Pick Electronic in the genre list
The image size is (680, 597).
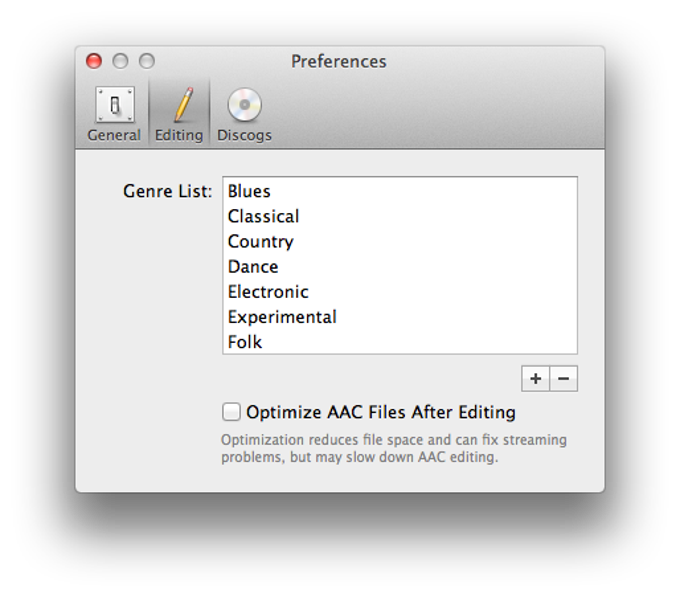[400, 292]
